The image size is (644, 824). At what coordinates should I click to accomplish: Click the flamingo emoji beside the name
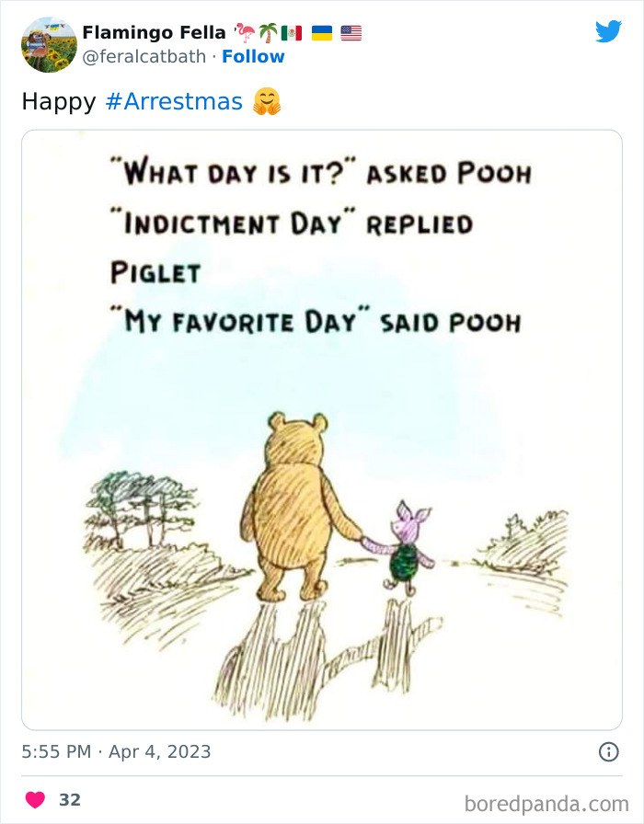246,33
